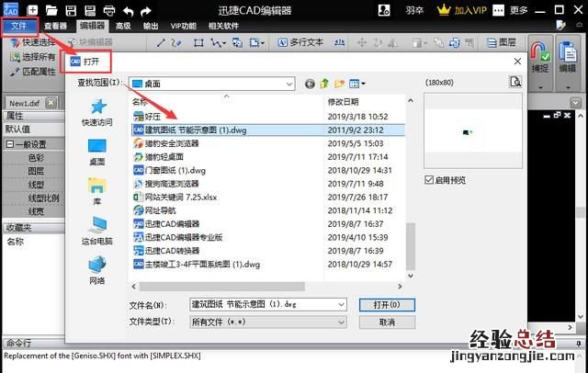This screenshot has height=373, width=588.
Task: Open the document tabs list dropdown
Action: (x=575, y=102)
